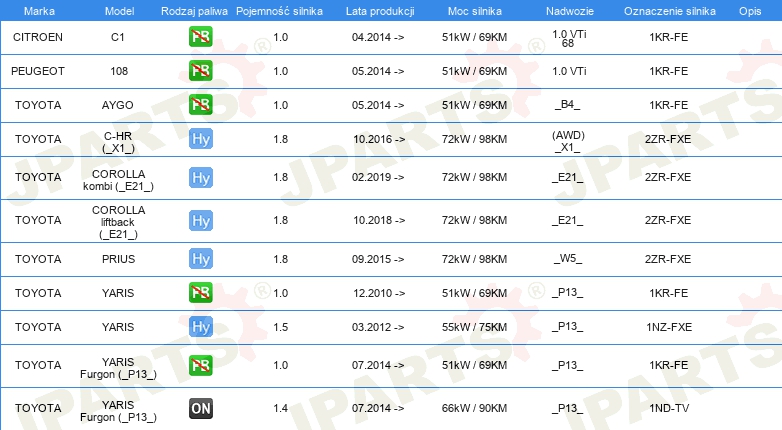The width and height of the screenshot is (782, 430).
Task: Click the _W5_ body cell
Action: point(568,258)
